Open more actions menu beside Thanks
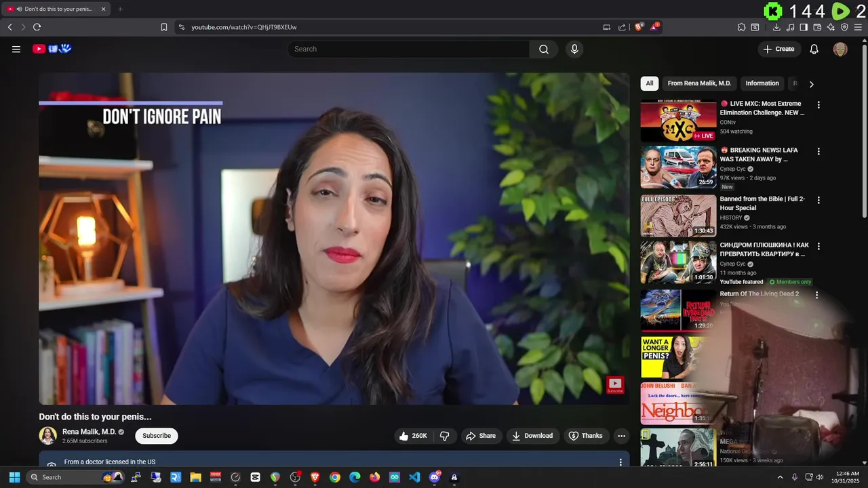This screenshot has height=488, width=868. (x=621, y=436)
